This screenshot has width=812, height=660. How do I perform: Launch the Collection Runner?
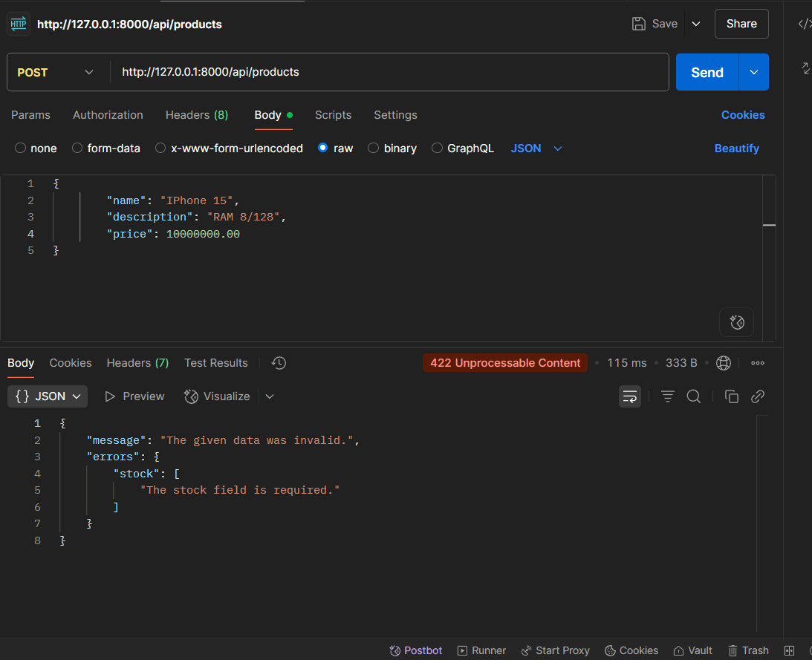coord(481,650)
